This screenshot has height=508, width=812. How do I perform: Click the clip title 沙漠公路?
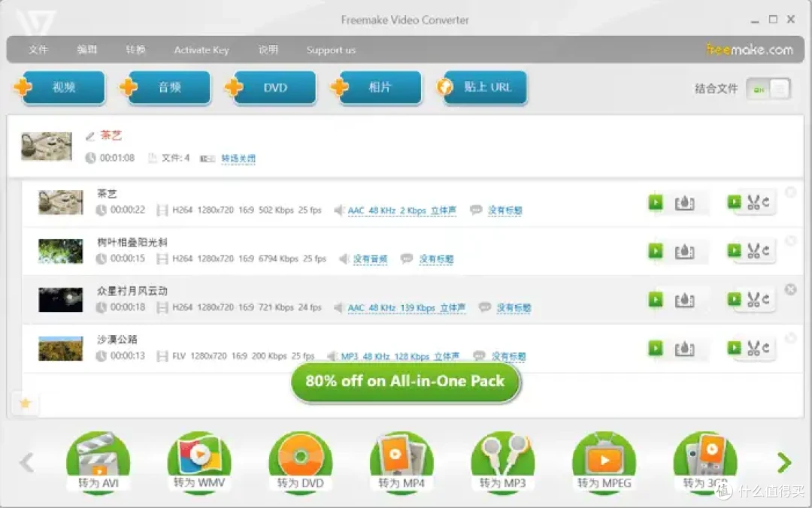point(117,340)
